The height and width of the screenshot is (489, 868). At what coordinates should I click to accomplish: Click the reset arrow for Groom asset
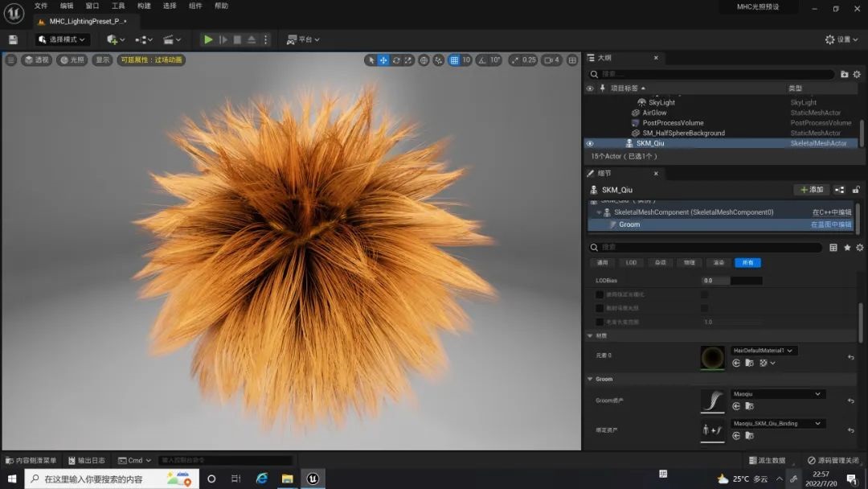coord(850,400)
